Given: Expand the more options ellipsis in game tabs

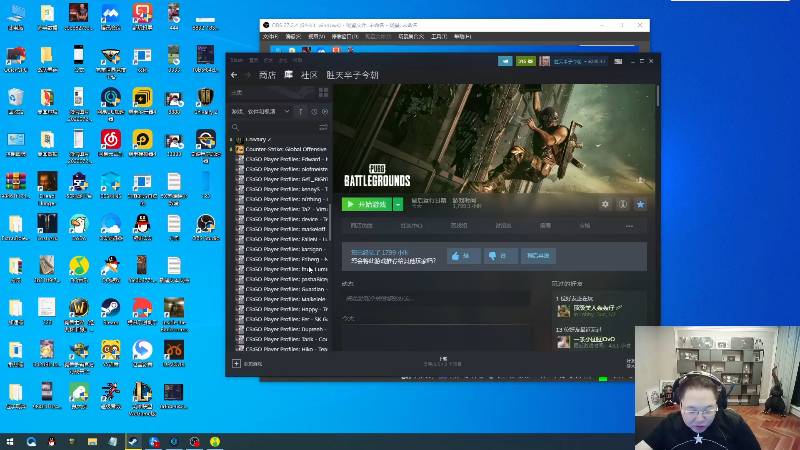Looking at the screenshot, I should pos(630,226).
